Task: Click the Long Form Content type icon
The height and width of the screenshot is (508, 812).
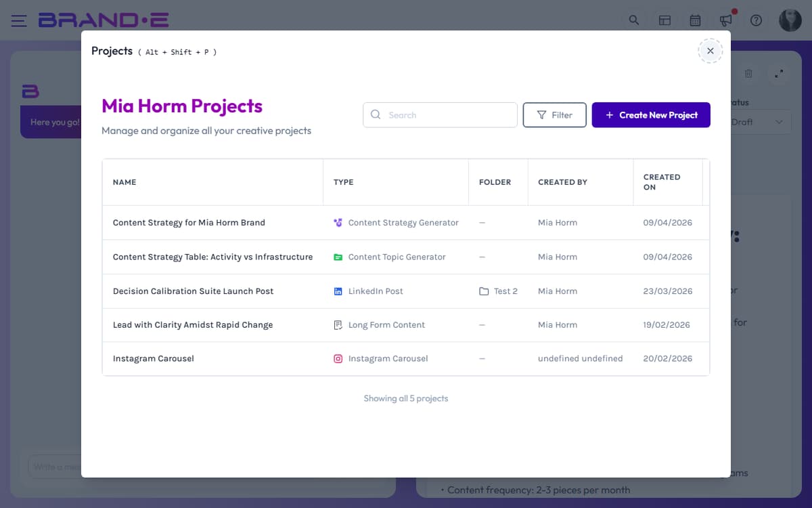Action: click(x=338, y=325)
